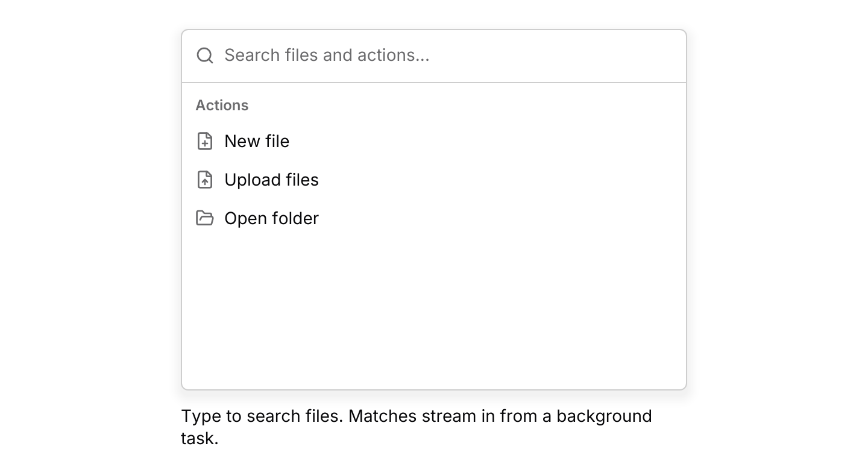
Task: Select the 'New file' action
Action: point(434,141)
